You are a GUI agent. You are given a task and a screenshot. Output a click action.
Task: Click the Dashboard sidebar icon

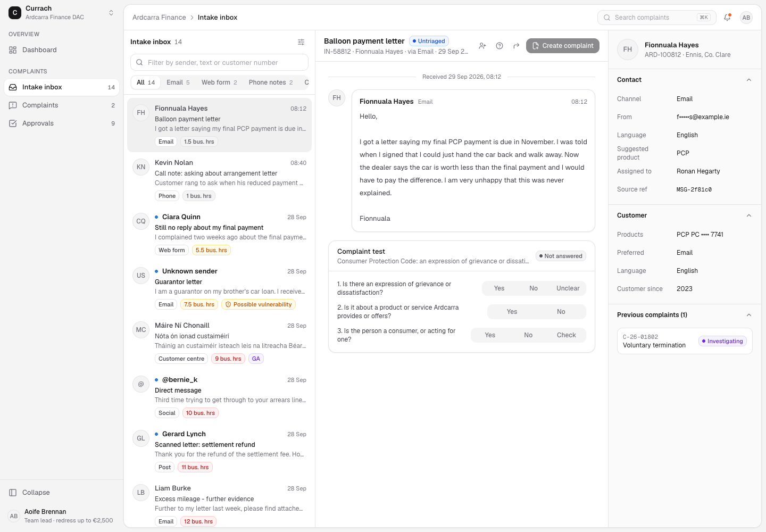point(13,50)
